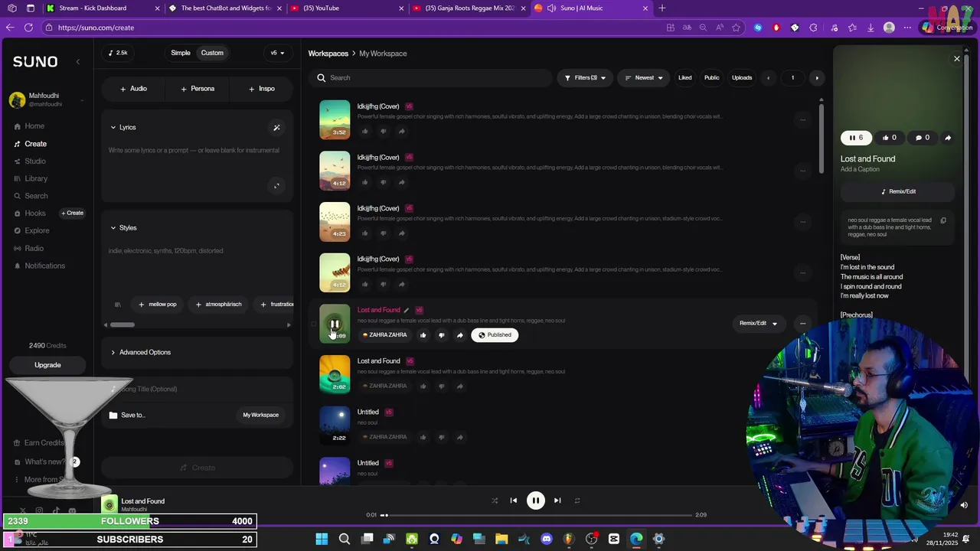The width and height of the screenshot is (980, 551).
Task: Add a Persona to the creation
Action: 198,89
